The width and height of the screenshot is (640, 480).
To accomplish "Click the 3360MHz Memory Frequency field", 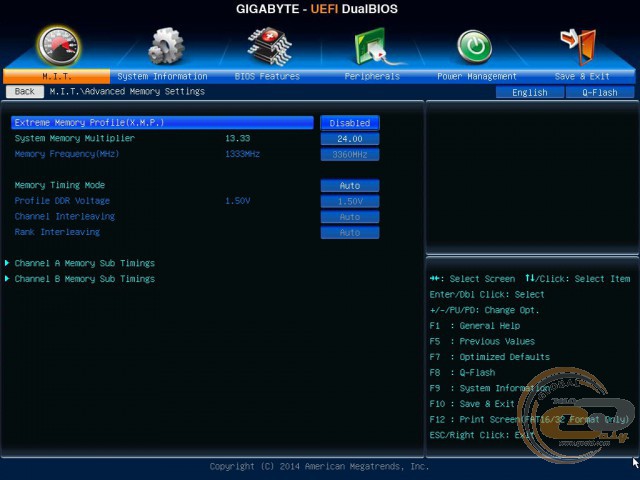I will [x=350, y=154].
